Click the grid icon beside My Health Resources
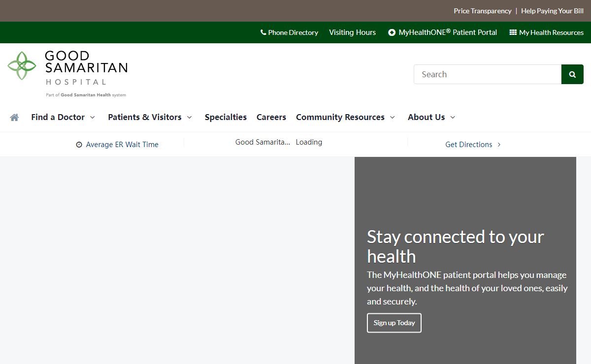591x364 pixels. point(513,32)
